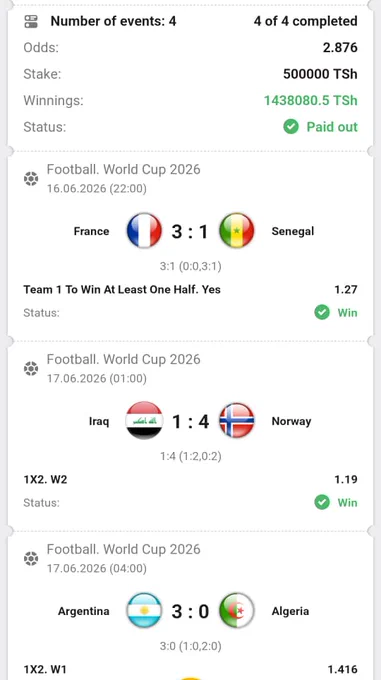
Task: Open the Paid out status label
Action: click(332, 127)
